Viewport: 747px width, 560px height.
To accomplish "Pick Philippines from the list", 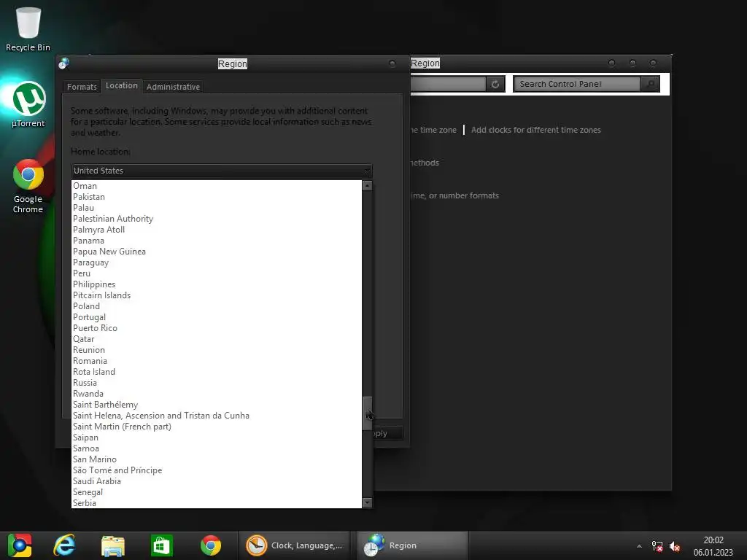I will 217,284.
